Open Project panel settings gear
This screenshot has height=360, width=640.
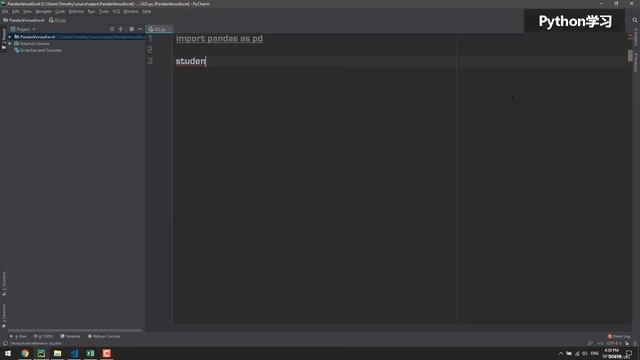click(131, 29)
